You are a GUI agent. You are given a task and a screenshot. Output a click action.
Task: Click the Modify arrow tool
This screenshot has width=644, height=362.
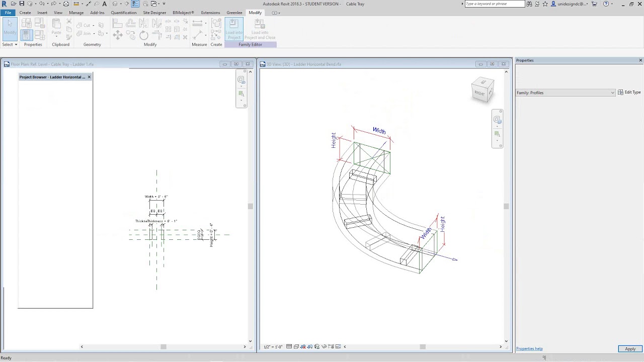click(x=10, y=28)
